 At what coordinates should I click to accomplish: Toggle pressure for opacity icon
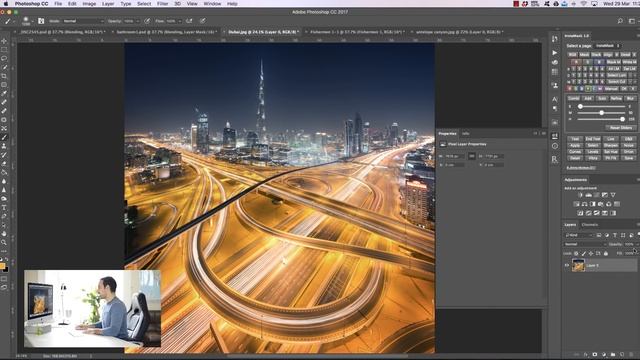pyautogui.click(x=147, y=21)
